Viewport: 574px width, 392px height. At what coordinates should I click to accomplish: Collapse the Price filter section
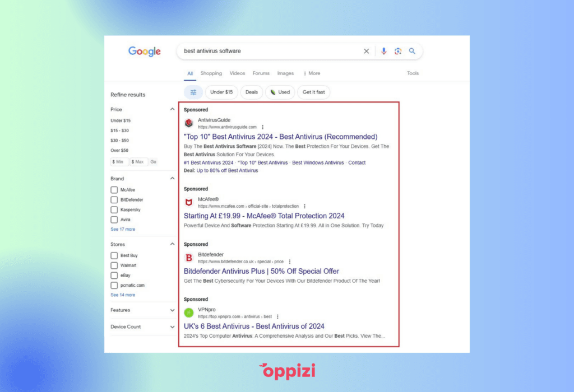pos(172,109)
